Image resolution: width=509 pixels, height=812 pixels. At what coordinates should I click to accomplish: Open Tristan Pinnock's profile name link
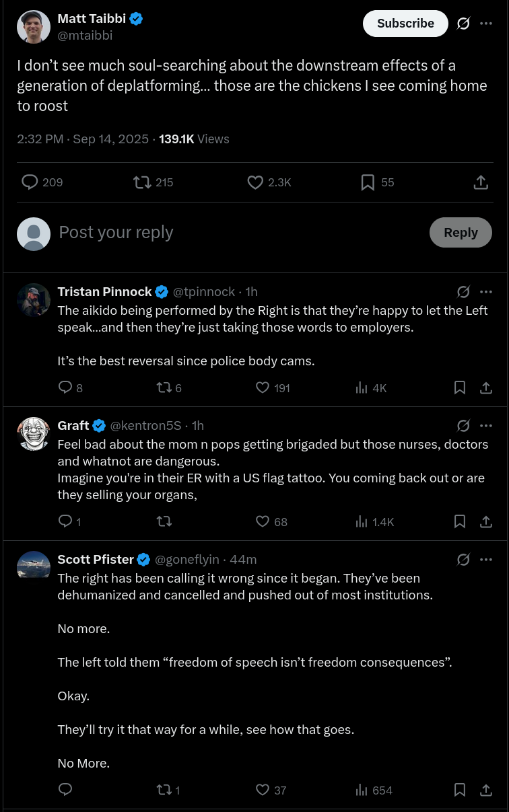(x=104, y=292)
